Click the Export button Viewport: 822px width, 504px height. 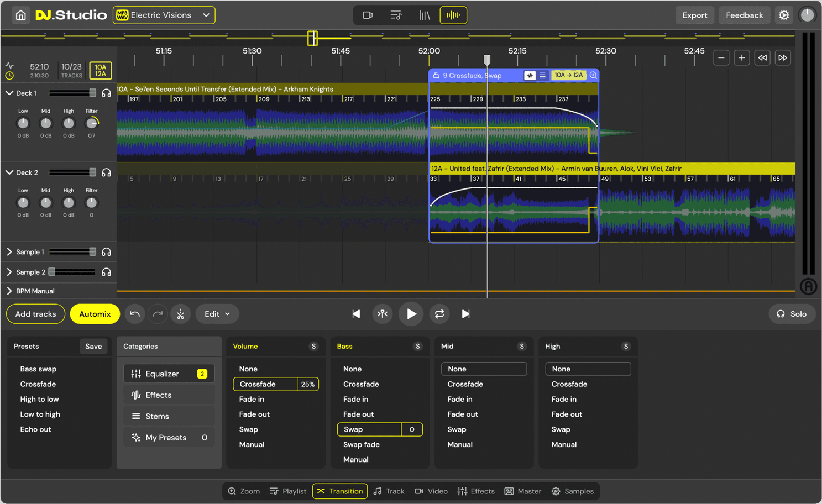click(x=695, y=15)
